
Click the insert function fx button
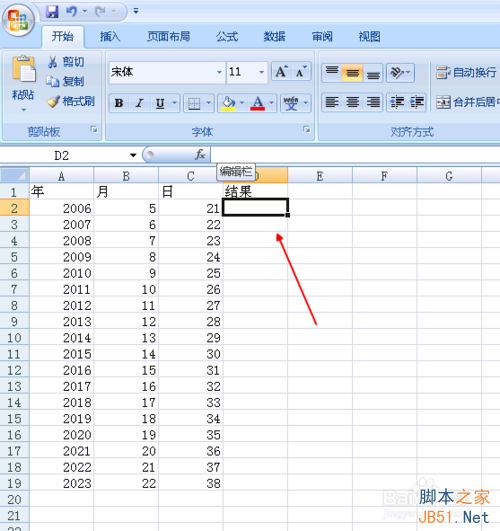coord(200,155)
